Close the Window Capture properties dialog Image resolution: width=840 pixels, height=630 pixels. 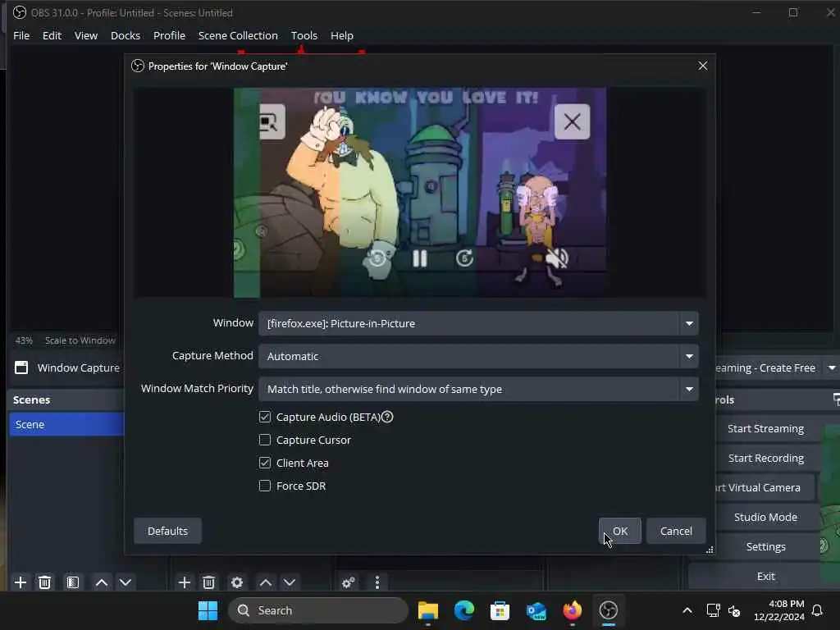point(703,66)
